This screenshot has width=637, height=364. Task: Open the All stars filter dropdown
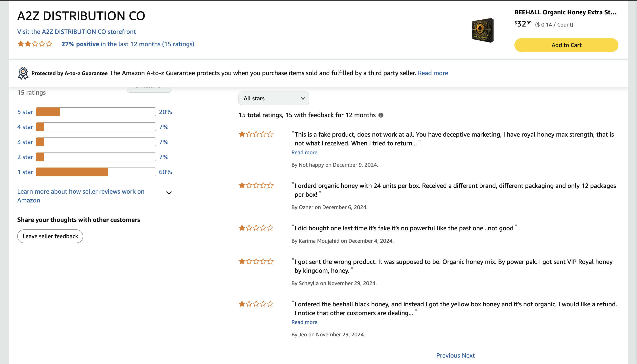point(274,98)
